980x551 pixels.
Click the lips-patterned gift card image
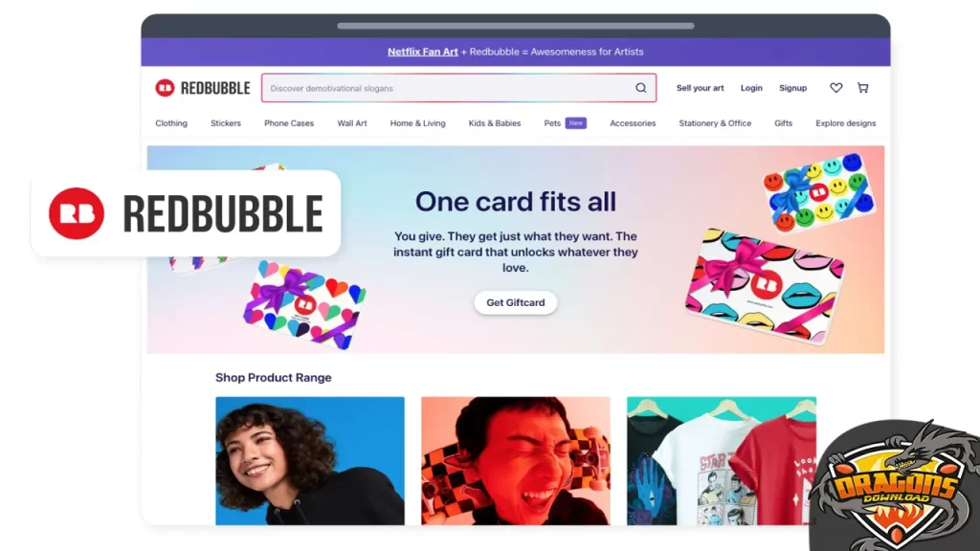[x=764, y=286]
